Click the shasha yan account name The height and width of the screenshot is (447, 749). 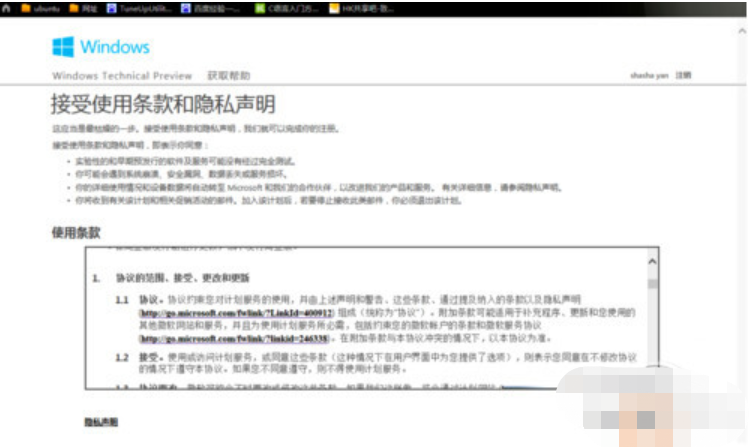649,75
